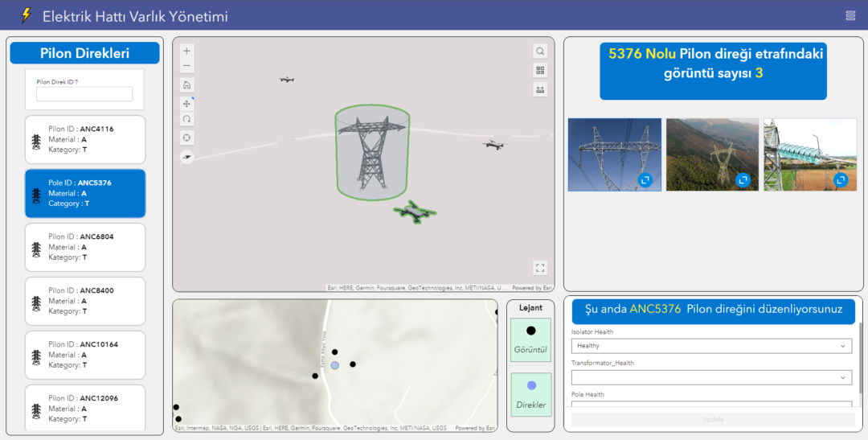Open the measurement tool icon
This screenshot has height=440, width=868.
tap(540, 89)
